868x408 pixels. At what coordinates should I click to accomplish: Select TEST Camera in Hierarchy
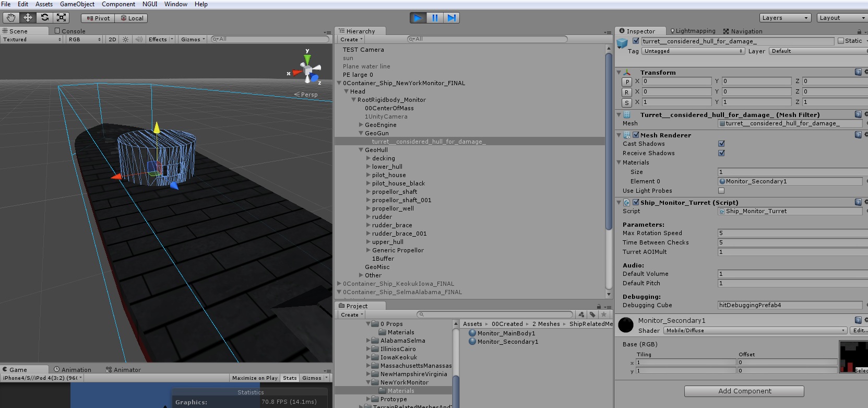[x=363, y=50]
